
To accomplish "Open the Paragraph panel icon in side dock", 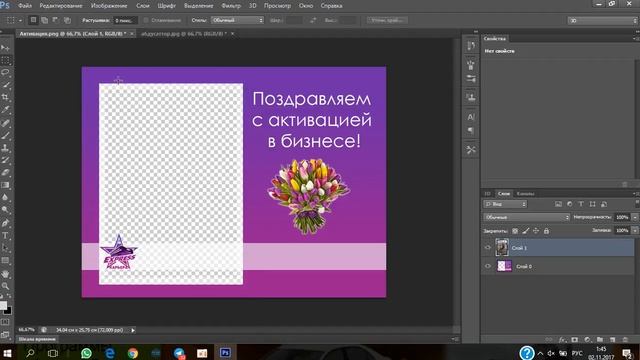I will coord(471,131).
